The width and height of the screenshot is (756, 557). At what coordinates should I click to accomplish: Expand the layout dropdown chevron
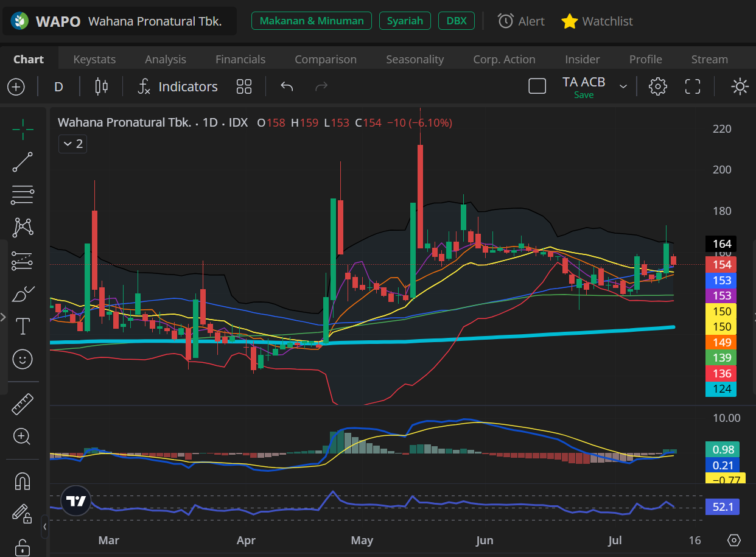(x=623, y=86)
